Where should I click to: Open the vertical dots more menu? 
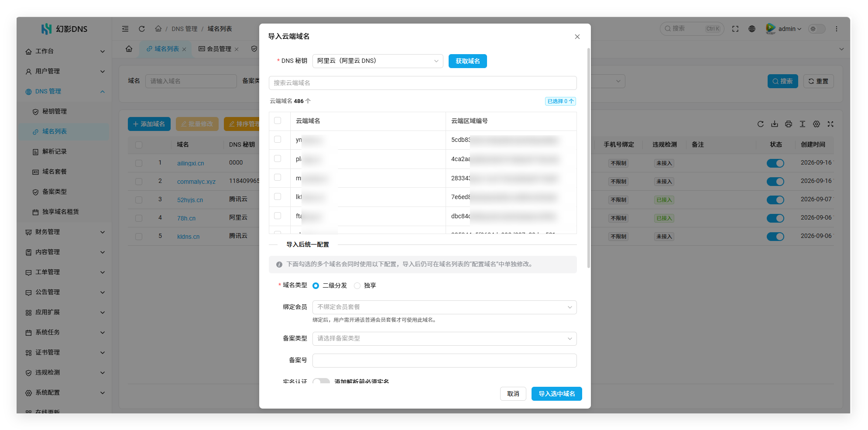click(837, 29)
